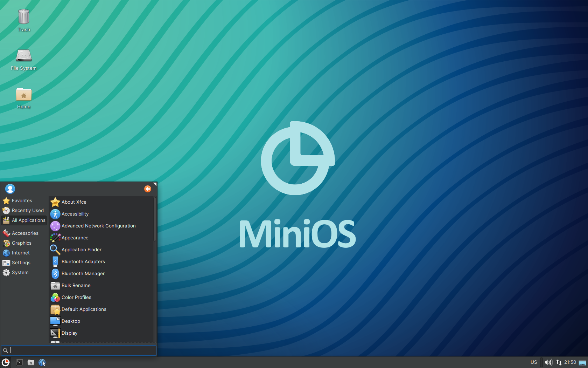Open Desktop settings entry
This screenshot has height=368, width=588.
tap(101, 321)
